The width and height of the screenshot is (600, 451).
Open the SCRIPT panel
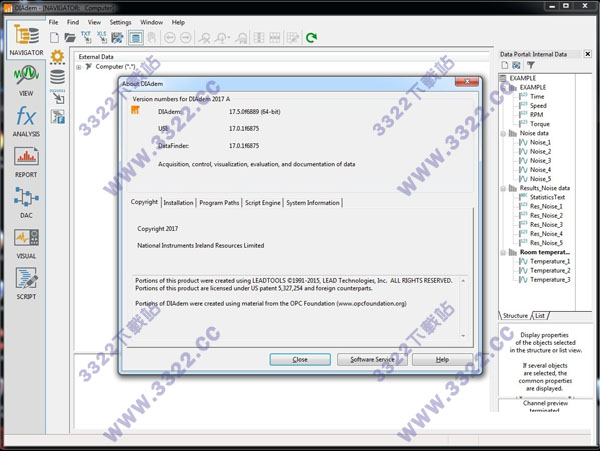[26, 284]
